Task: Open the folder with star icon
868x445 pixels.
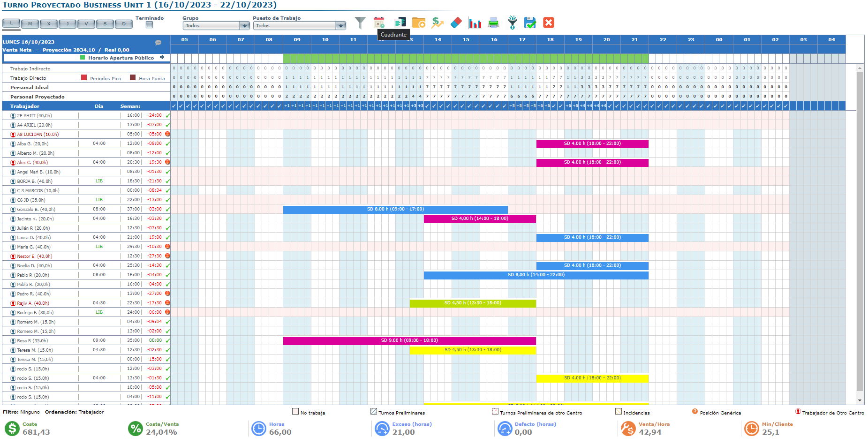Action: tap(418, 23)
